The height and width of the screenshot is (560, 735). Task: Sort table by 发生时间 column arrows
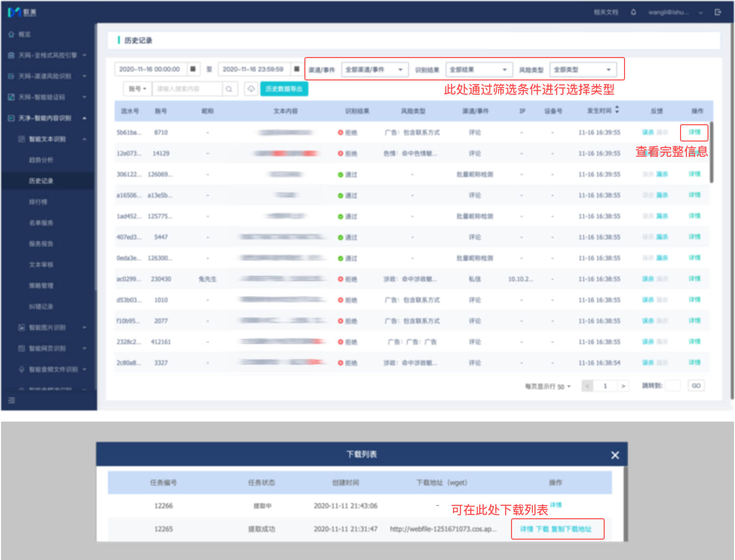617,110
